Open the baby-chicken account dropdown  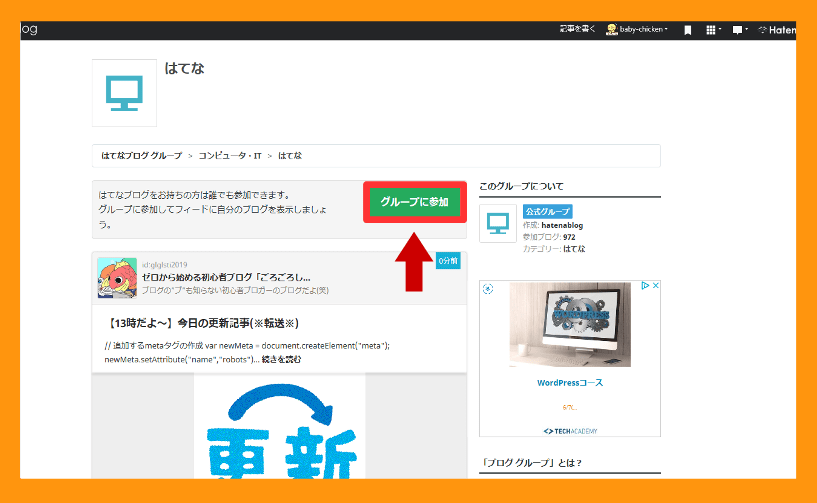[637, 29]
